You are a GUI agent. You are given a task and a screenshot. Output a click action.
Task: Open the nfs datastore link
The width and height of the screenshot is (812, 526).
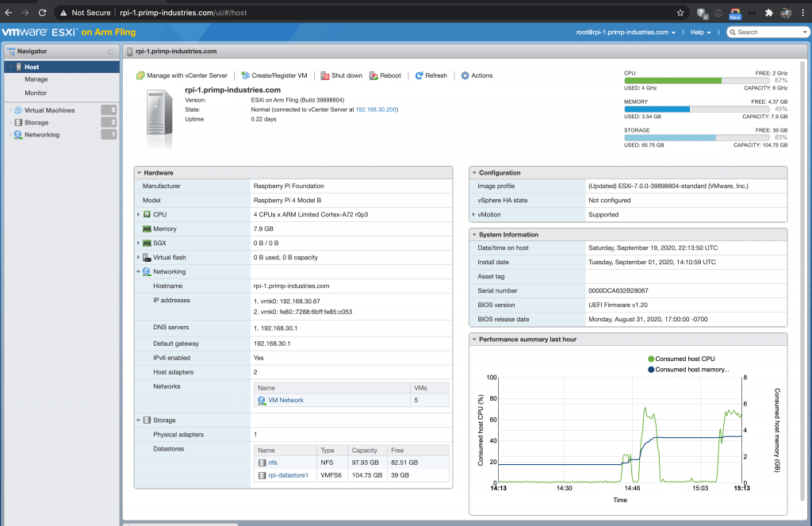(x=273, y=463)
